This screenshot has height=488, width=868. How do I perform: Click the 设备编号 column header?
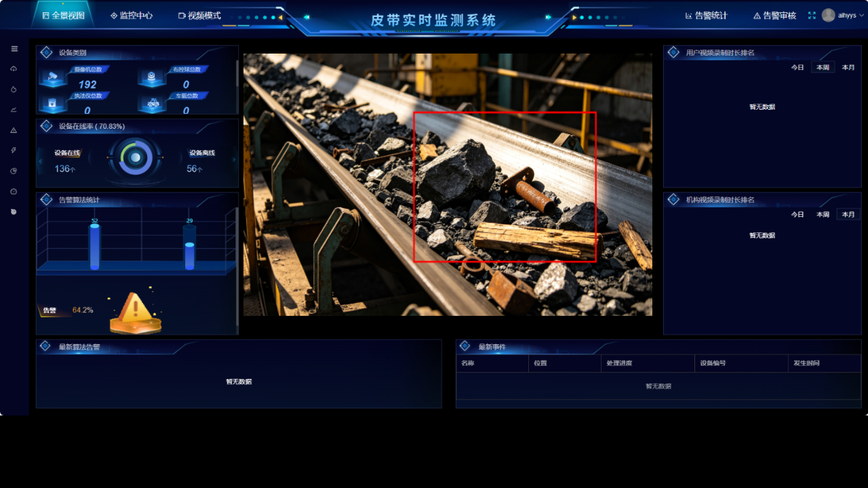[741, 363]
